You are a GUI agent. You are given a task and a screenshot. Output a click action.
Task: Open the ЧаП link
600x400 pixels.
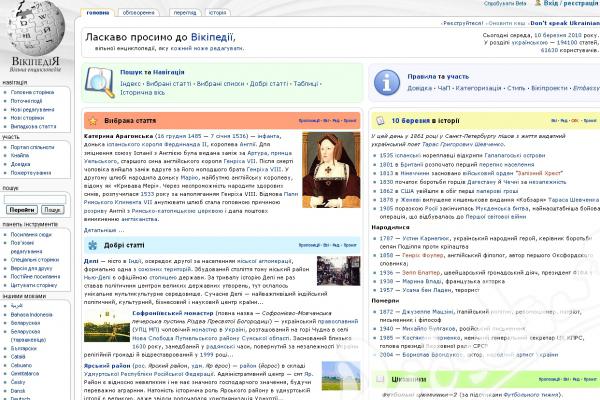[444, 88]
